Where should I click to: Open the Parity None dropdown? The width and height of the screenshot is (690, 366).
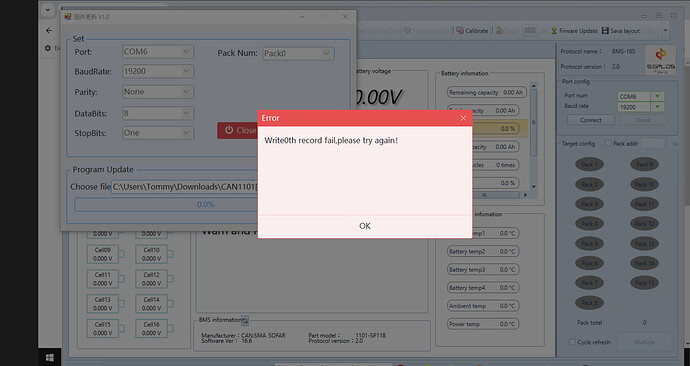[x=158, y=92]
